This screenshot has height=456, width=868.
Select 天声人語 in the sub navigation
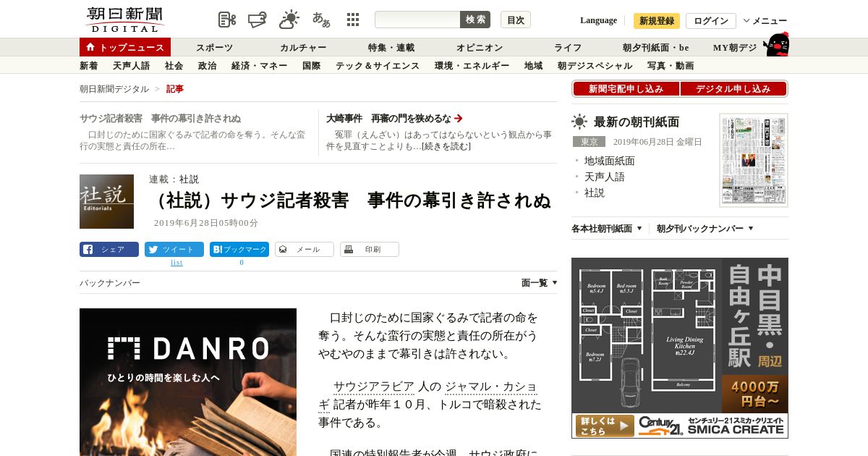132,66
